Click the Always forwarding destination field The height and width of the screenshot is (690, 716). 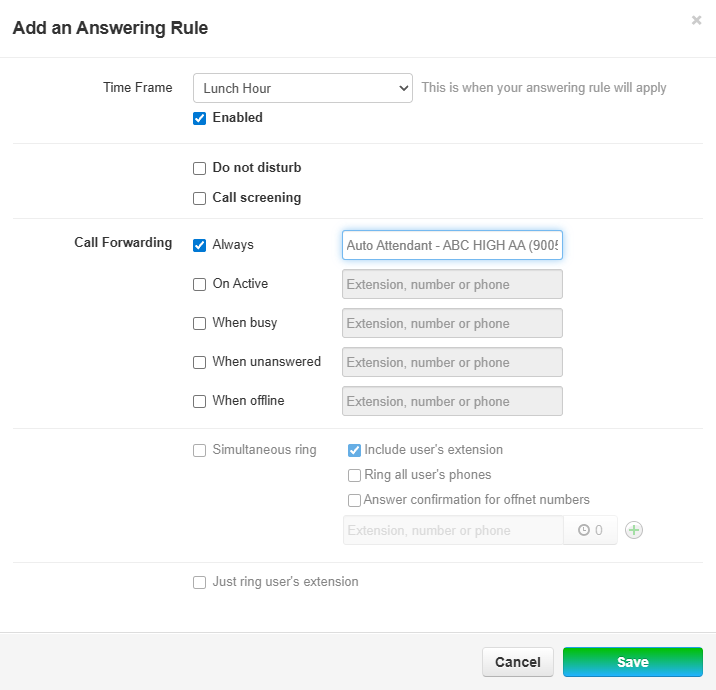tap(452, 245)
